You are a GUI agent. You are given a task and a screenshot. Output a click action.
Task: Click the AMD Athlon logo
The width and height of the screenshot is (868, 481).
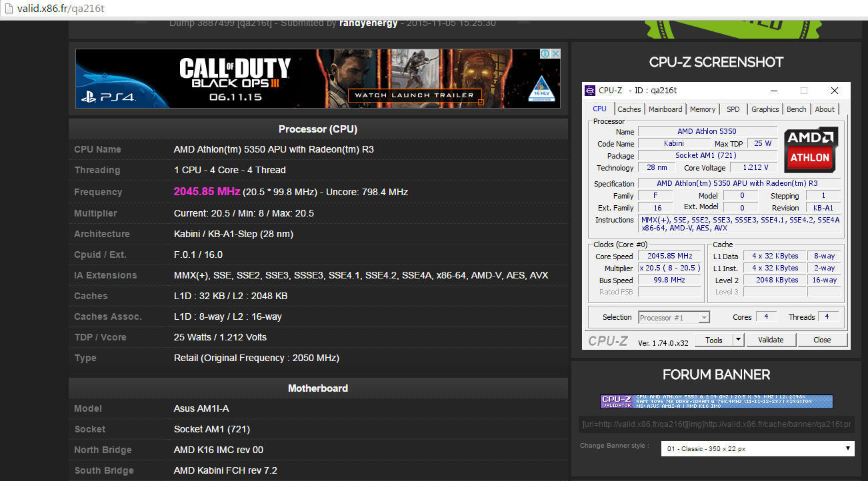[811, 150]
